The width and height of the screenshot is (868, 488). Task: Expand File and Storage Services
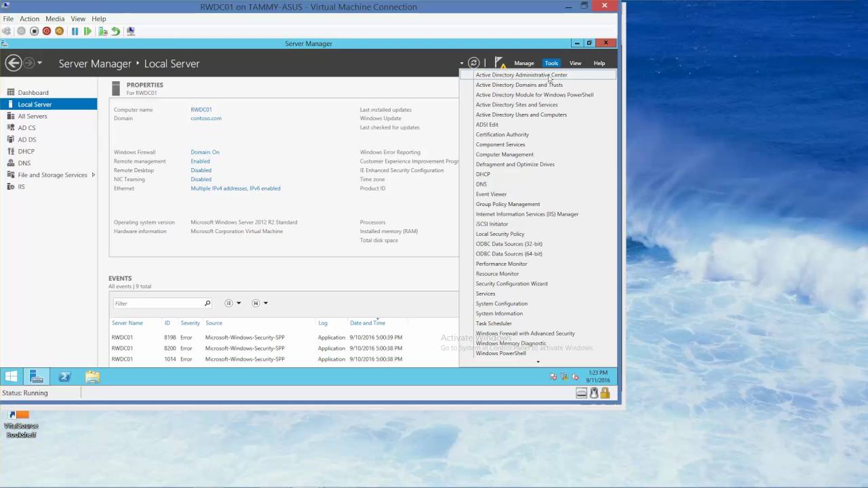pos(93,175)
